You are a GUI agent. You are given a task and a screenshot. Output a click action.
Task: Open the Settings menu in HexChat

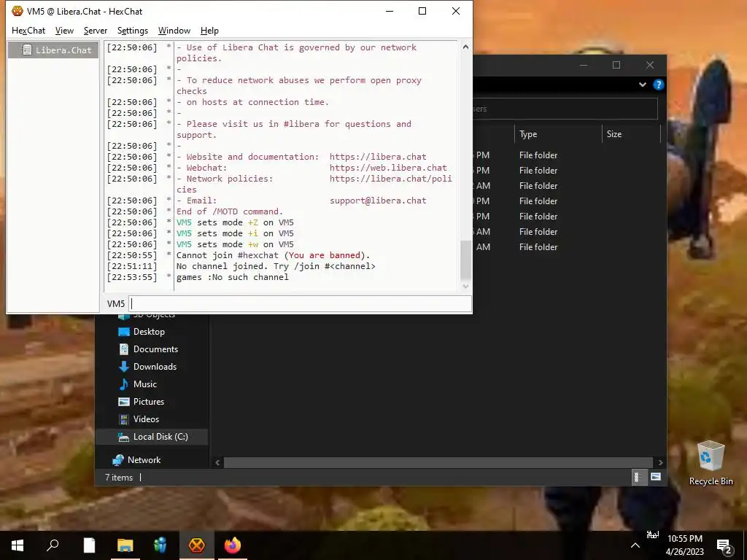click(133, 31)
